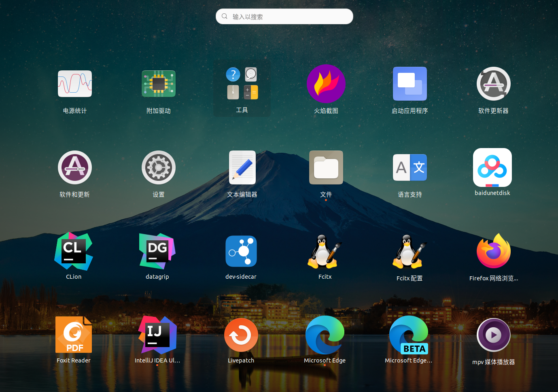Launch 火焰截图 Flameshot screenshot tool
Screen dimensions: 558x392
326,84
